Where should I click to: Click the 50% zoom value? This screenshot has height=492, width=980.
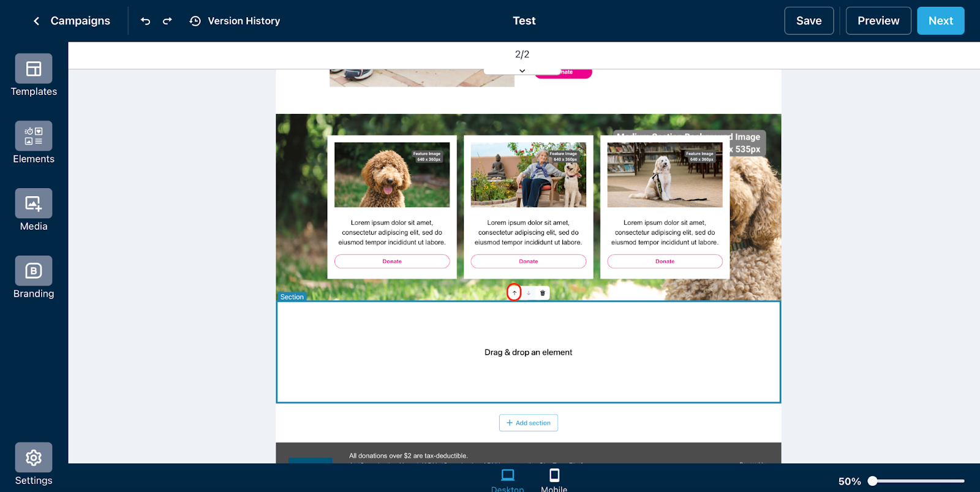(850, 482)
